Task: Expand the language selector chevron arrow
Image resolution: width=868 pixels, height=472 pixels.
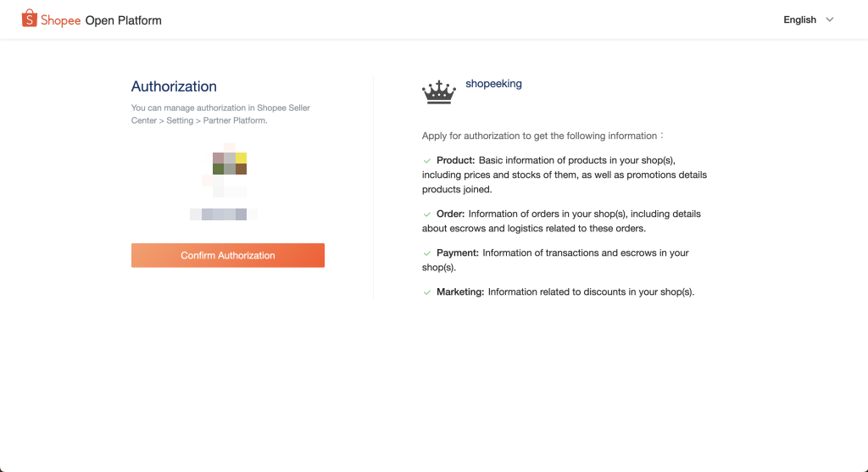Action: click(x=830, y=19)
